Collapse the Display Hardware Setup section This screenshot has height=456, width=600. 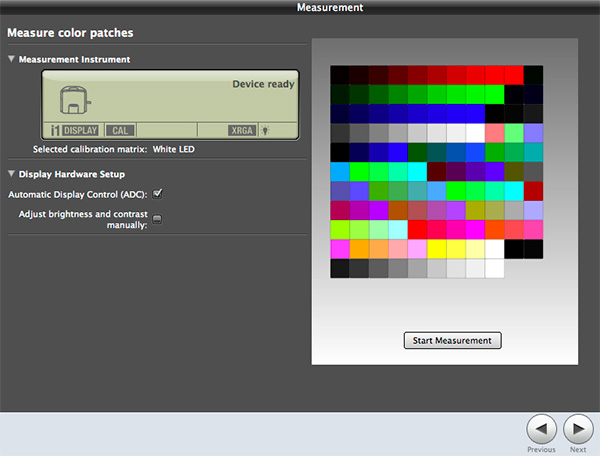[12, 174]
